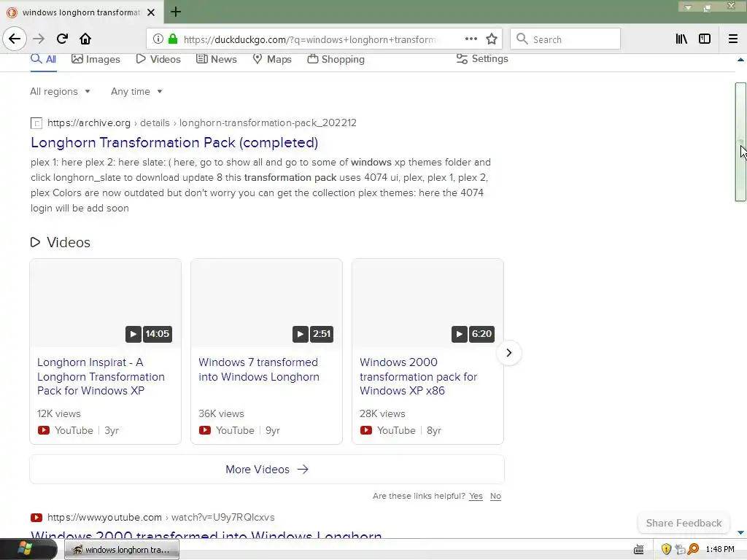
Task: Open Windows 7 transformed into Longhorn link
Action: coord(259,370)
